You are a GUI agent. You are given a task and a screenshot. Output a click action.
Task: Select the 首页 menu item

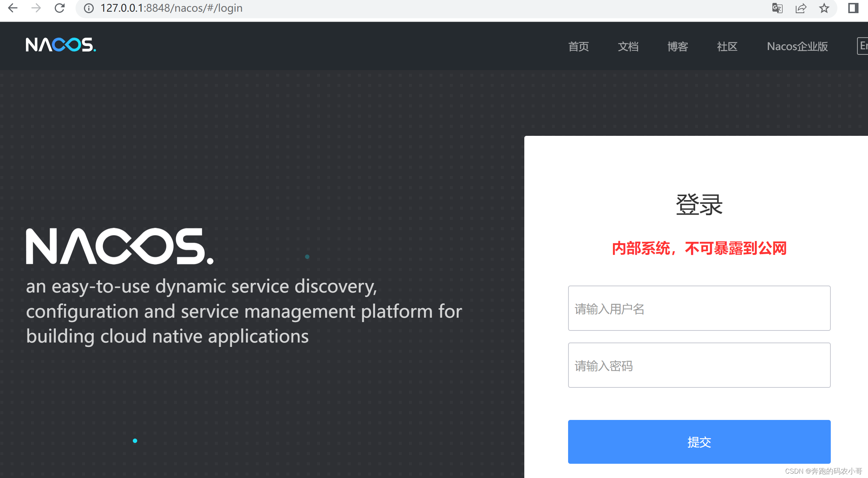coord(579,47)
